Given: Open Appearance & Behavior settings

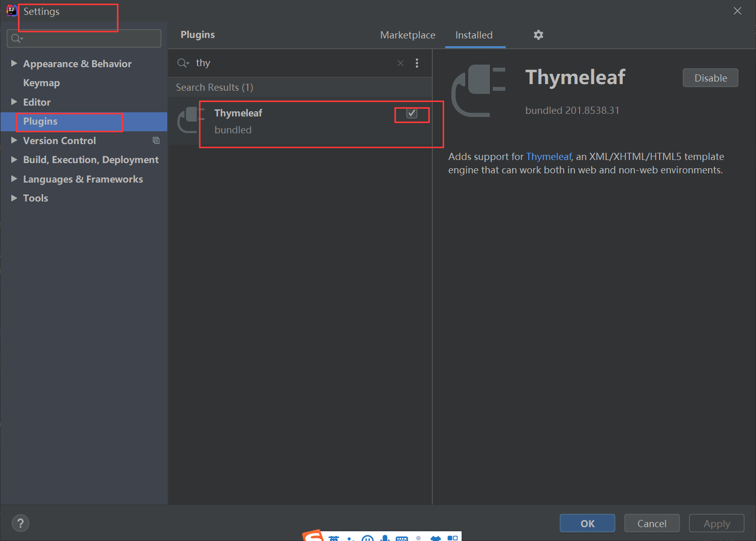Looking at the screenshot, I should [77, 64].
